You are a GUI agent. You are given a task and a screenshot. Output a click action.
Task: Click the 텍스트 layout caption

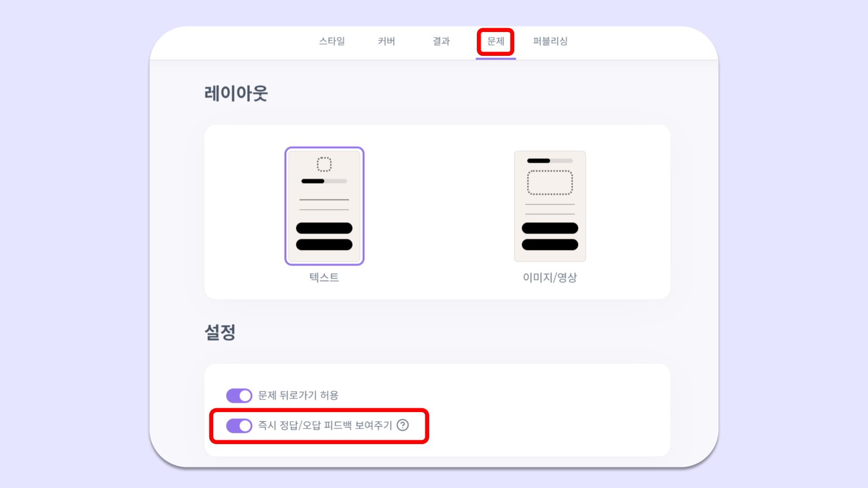point(324,278)
